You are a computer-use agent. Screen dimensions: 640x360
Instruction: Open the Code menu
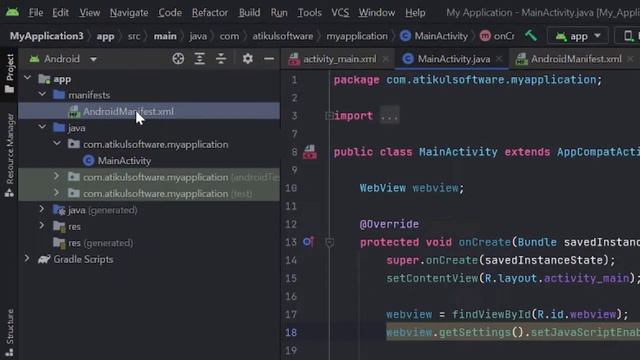click(x=170, y=13)
